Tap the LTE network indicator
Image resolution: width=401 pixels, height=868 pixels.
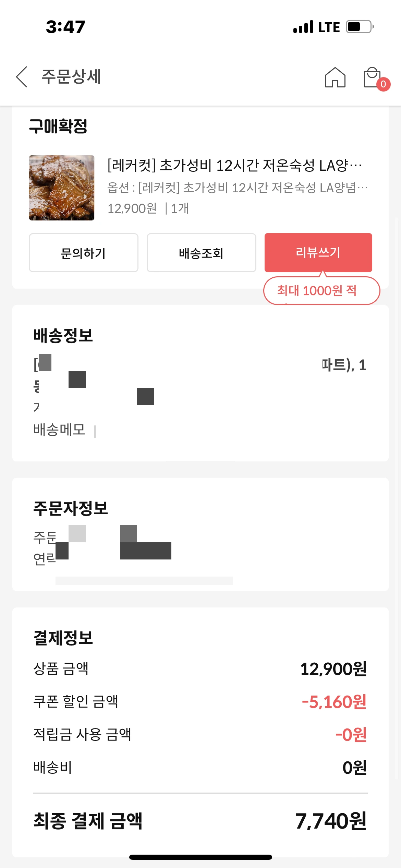329,27
